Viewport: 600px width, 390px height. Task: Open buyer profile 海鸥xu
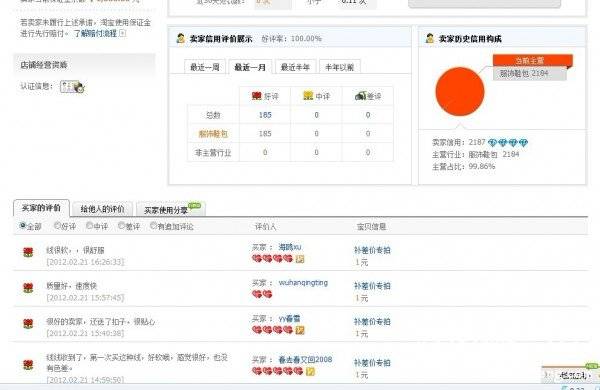[290, 247]
